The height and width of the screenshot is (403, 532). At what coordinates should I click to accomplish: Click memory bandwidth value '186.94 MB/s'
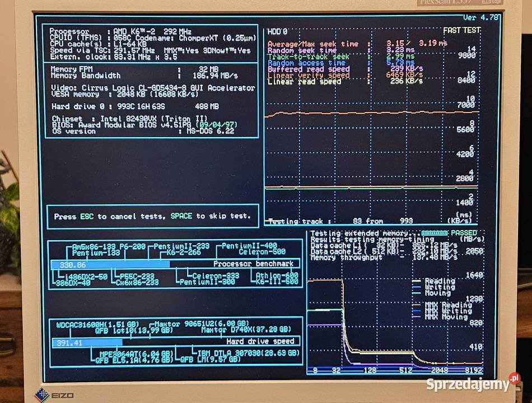click(215, 76)
